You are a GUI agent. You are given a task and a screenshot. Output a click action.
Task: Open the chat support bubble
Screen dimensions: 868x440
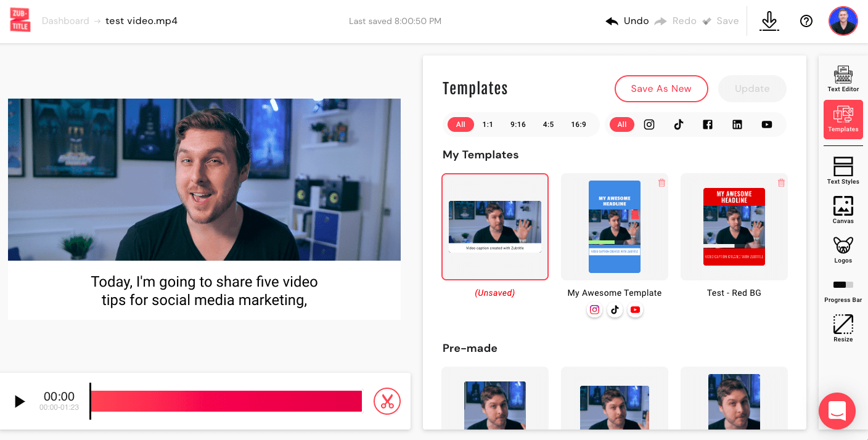click(x=837, y=410)
